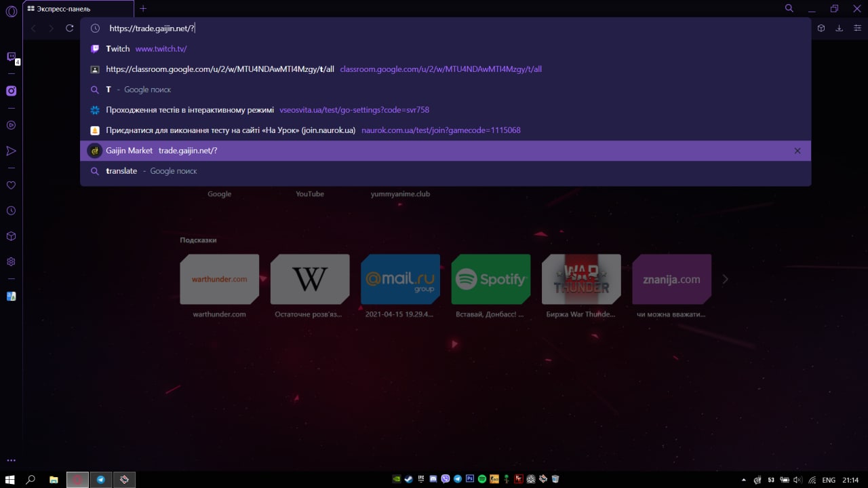Reload the current page
The width and height of the screenshot is (868, 488).
(x=69, y=28)
